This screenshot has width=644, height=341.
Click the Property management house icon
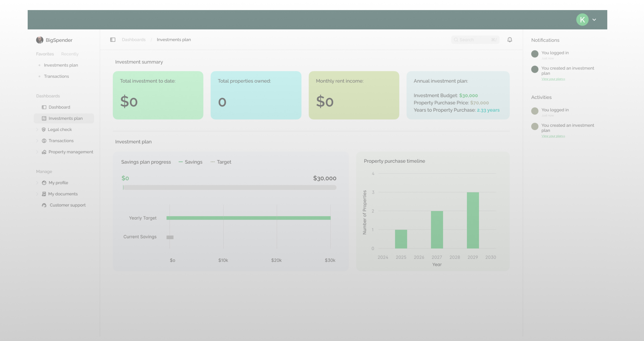[x=44, y=152]
